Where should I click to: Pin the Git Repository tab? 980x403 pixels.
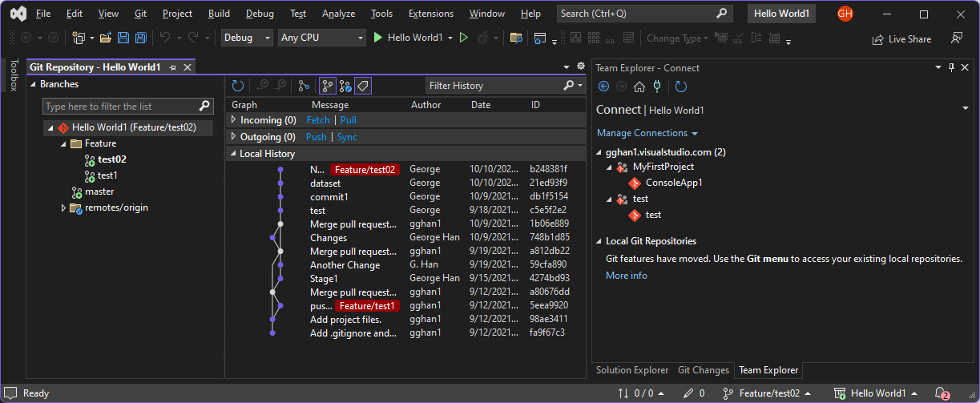(x=173, y=68)
